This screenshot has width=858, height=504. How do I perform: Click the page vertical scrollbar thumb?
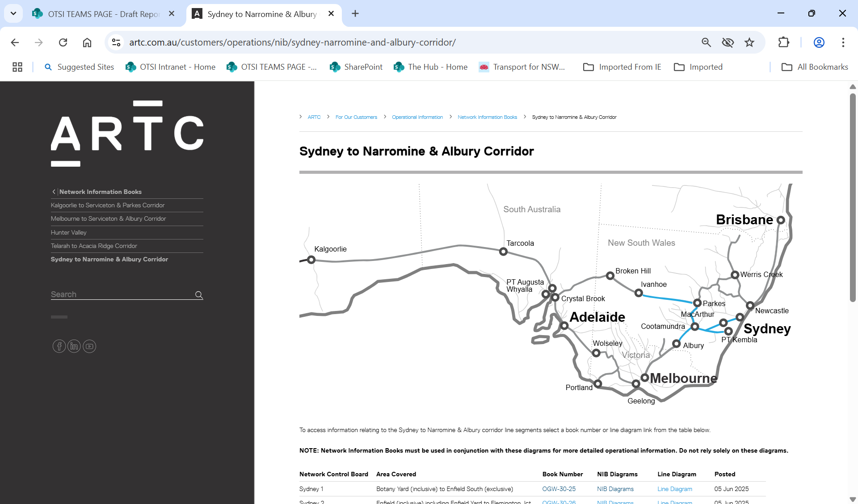coord(853,197)
